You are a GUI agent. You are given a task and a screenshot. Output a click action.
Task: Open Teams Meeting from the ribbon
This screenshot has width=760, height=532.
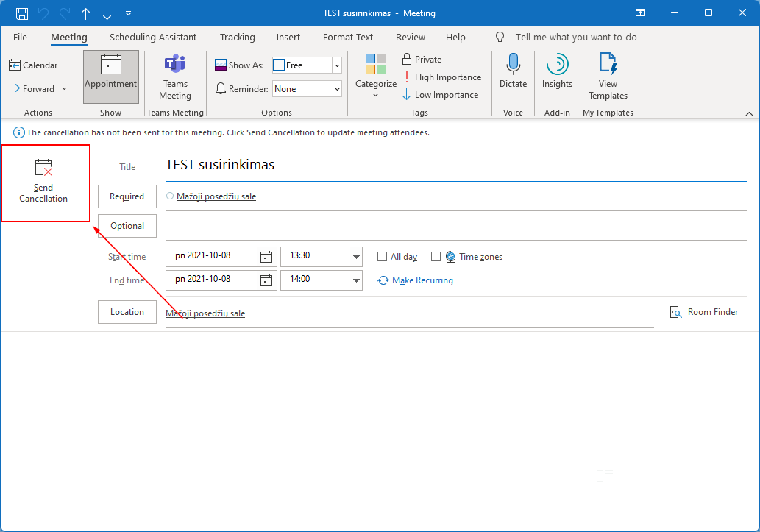coord(175,77)
